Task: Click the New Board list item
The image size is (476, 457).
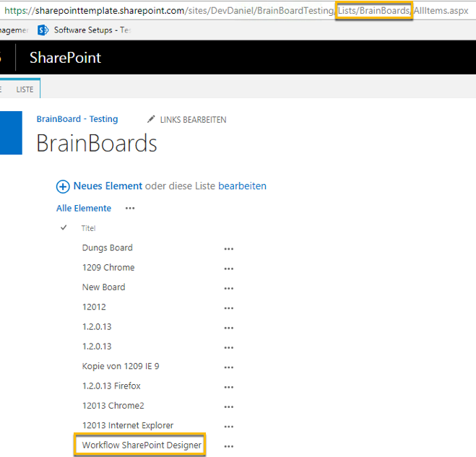Action: (103, 287)
